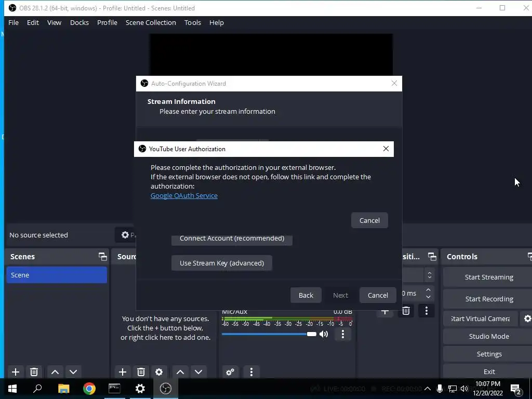Decrease transition duration with down stepper
This screenshot has height=399, width=532.
(428, 297)
